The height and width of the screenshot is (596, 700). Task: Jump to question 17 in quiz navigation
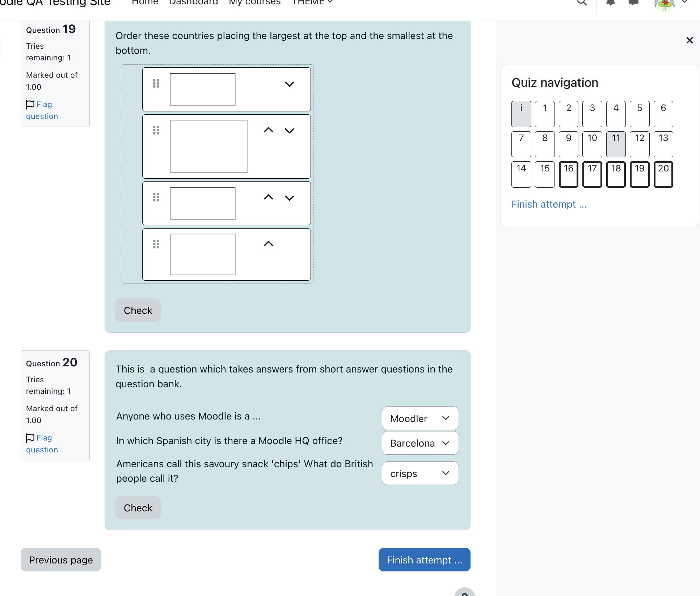[592, 174]
